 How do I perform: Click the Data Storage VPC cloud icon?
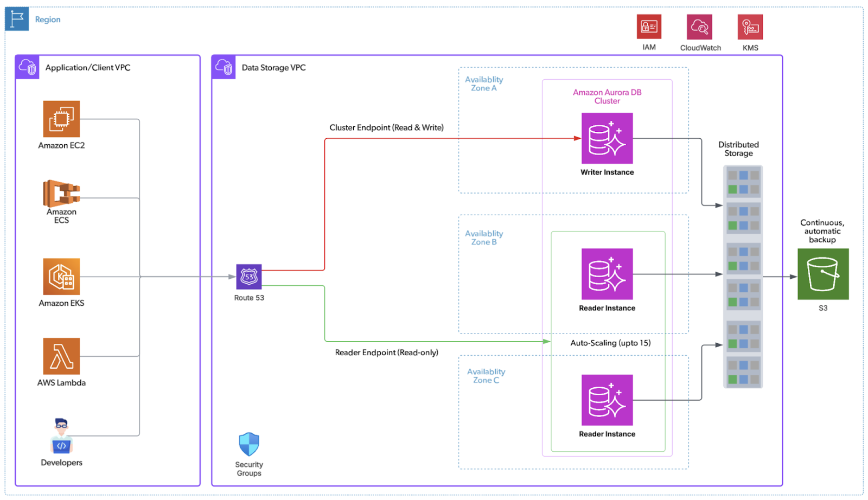pos(224,67)
